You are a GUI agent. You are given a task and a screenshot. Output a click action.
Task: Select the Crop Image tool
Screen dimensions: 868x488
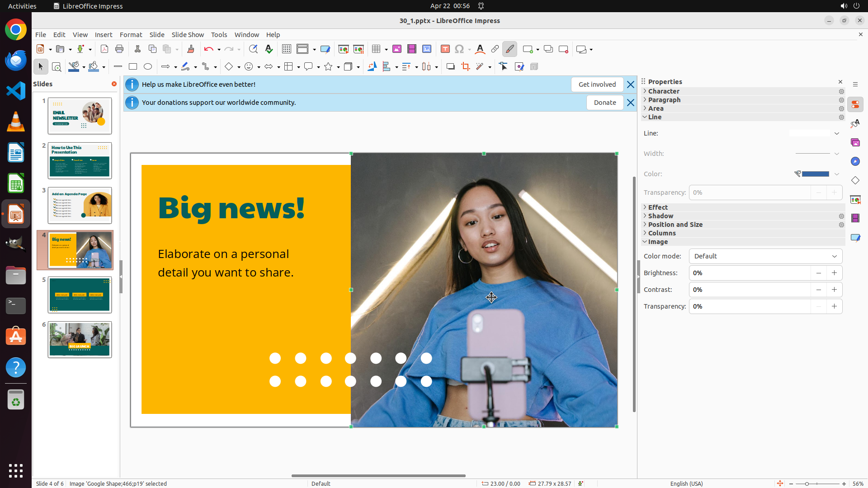tap(465, 67)
